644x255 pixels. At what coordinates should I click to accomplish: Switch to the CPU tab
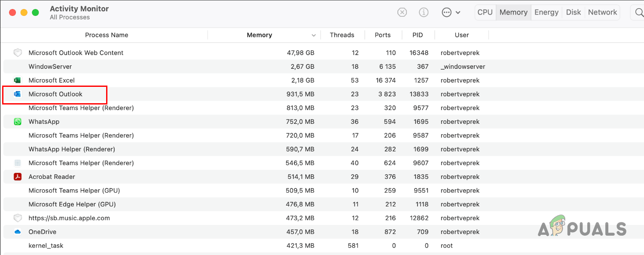pyautogui.click(x=485, y=12)
